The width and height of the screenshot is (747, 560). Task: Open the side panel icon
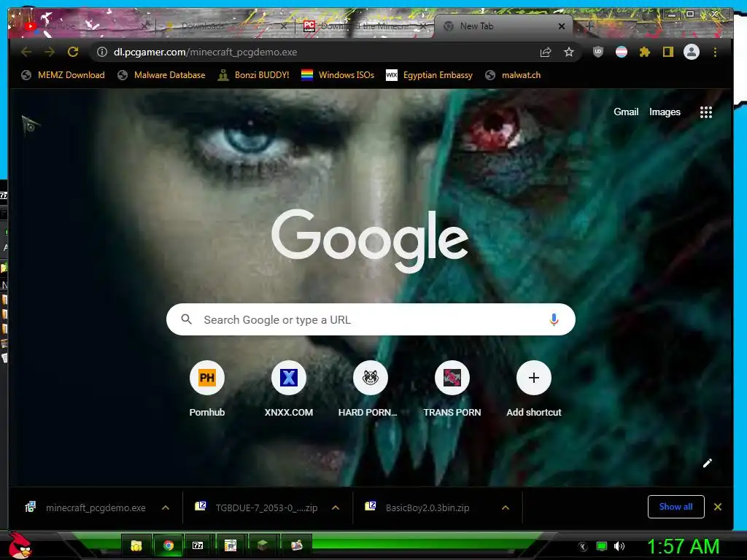coord(668,52)
